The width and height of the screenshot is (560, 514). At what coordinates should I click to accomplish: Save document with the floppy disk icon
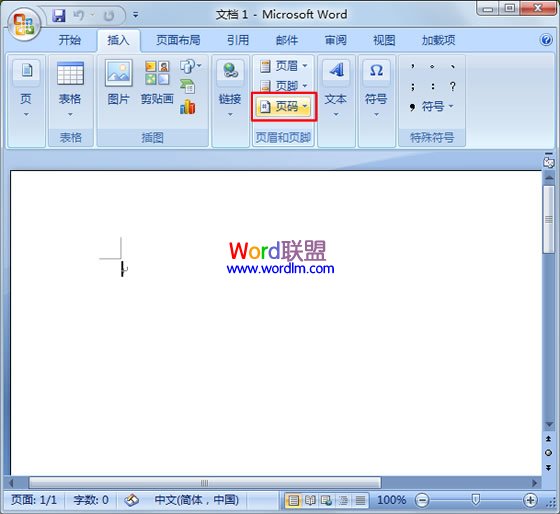(59, 15)
